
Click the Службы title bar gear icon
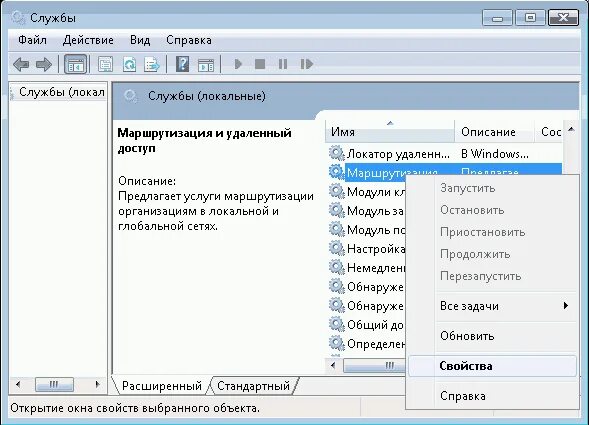18,18
